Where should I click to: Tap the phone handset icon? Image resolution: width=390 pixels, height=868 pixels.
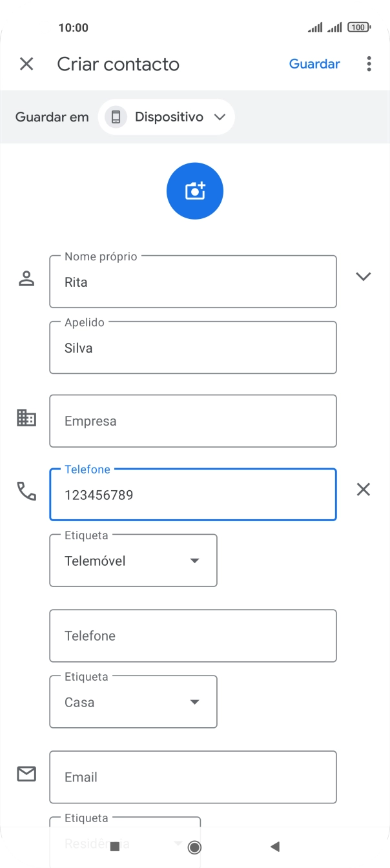(x=26, y=491)
